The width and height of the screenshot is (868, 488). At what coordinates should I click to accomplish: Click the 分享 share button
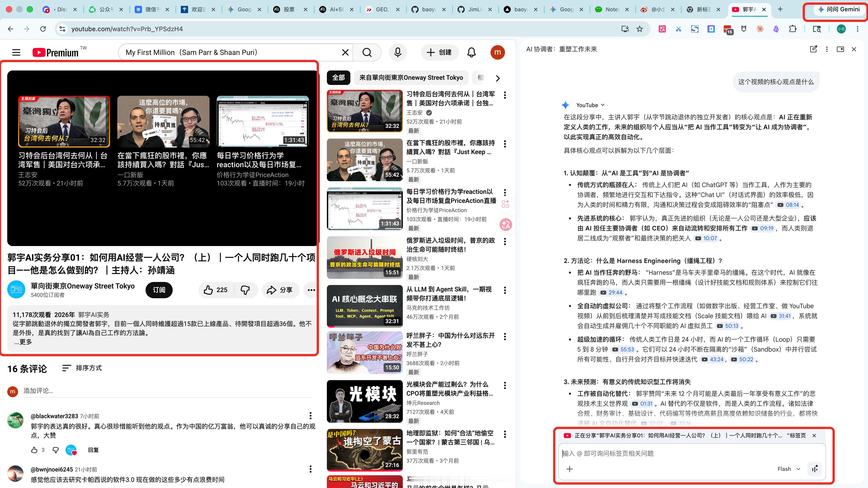pyautogui.click(x=280, y=290)
